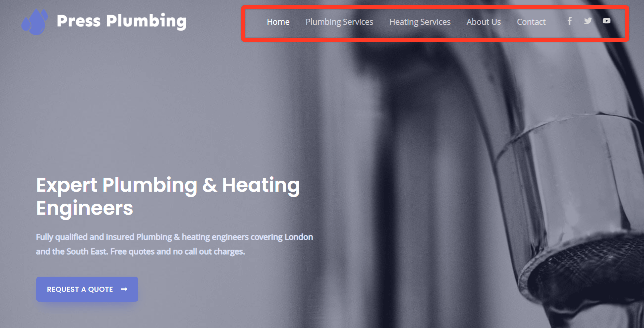This screenshot has width=644, height=328.
Task: Navigate to the About Us page
Action: [x=484, y=22]
